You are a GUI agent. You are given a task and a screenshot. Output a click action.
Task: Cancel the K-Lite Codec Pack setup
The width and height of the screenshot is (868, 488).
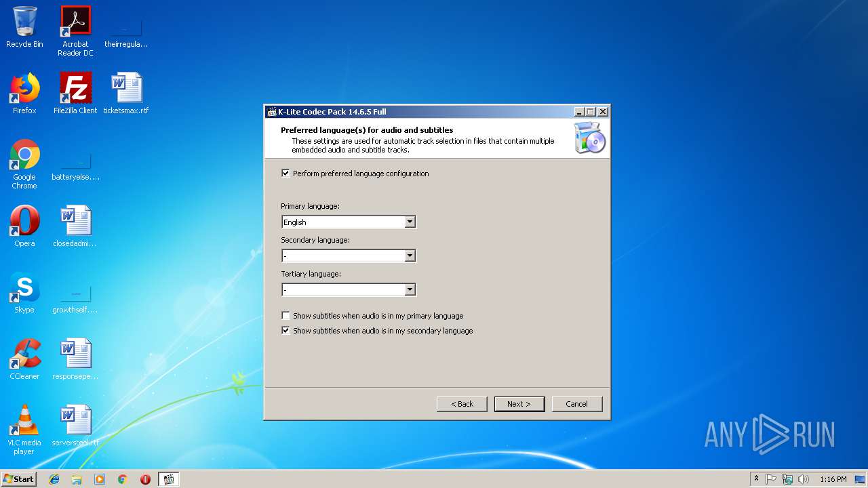click(577, 404)
